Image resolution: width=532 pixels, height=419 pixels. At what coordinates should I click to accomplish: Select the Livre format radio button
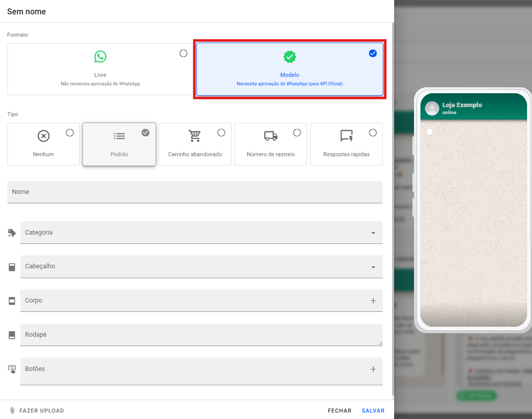tap(183, 54)
